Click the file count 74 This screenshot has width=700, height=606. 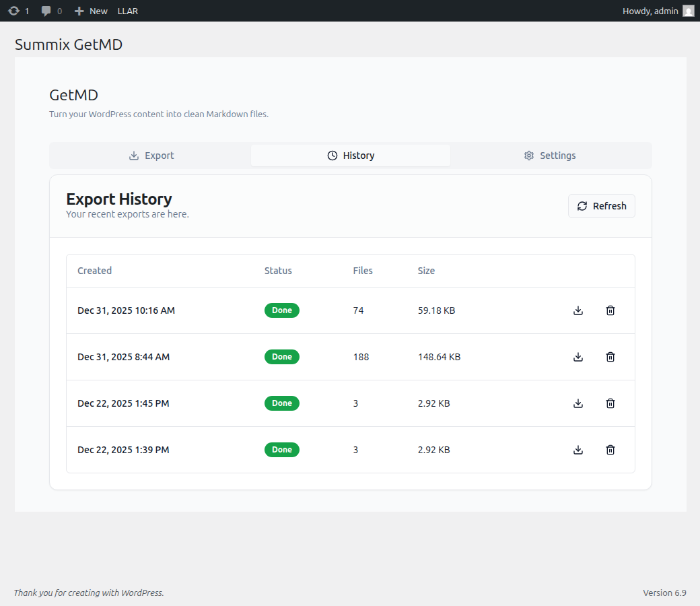(x=358, y=310)
